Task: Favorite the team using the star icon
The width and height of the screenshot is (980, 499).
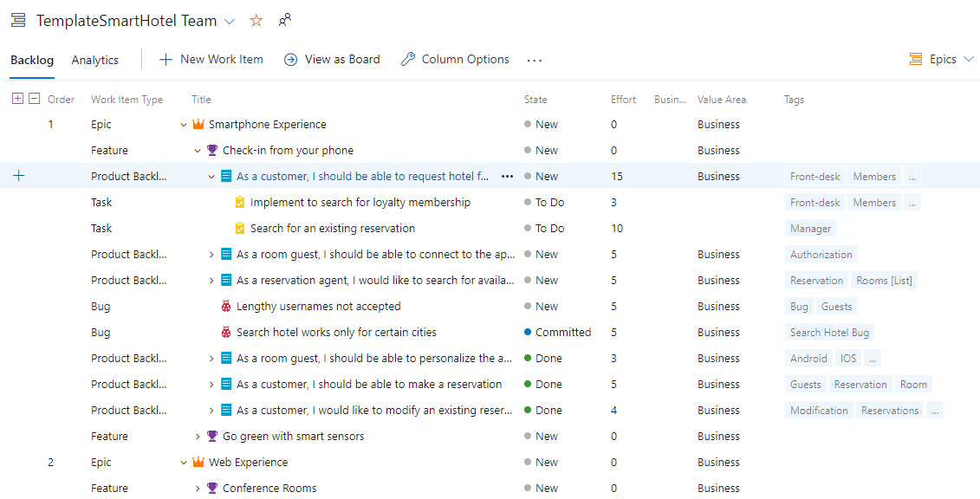Action: (x=256, y=20)
